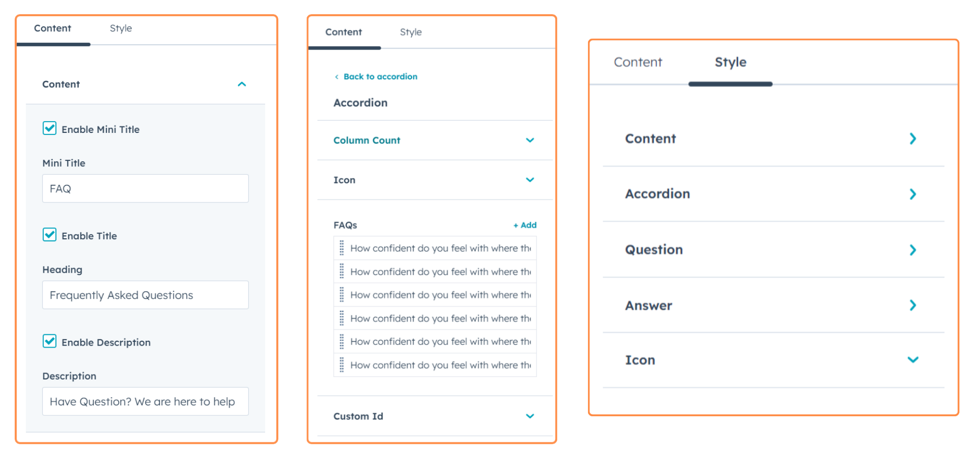Disable the Enable Description checkbox
This screenshot has width=980, height=453.
point(49,341)
